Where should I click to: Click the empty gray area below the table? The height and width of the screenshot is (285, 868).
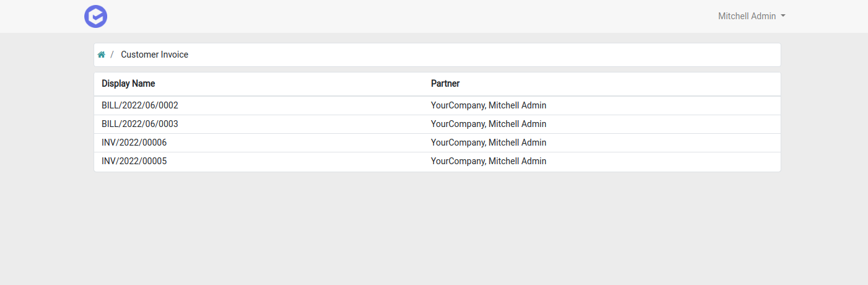pos(434,229)
